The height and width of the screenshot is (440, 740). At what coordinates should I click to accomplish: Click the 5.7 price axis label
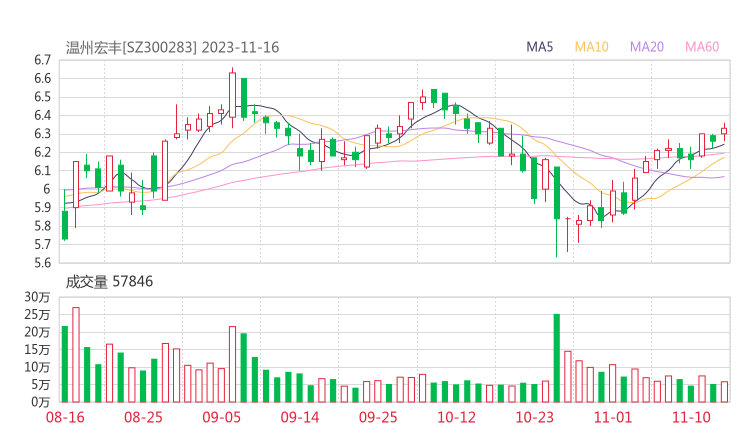tap(42, 244)
